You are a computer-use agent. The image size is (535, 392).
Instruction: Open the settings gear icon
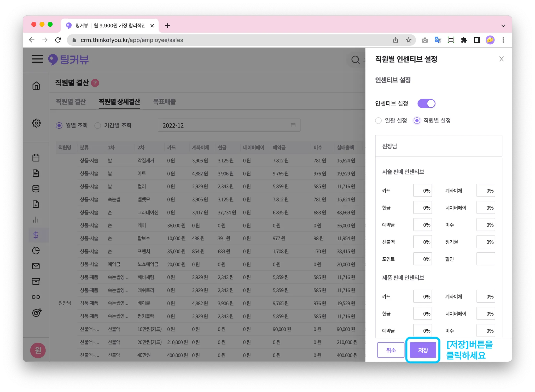tap(36, 123)
